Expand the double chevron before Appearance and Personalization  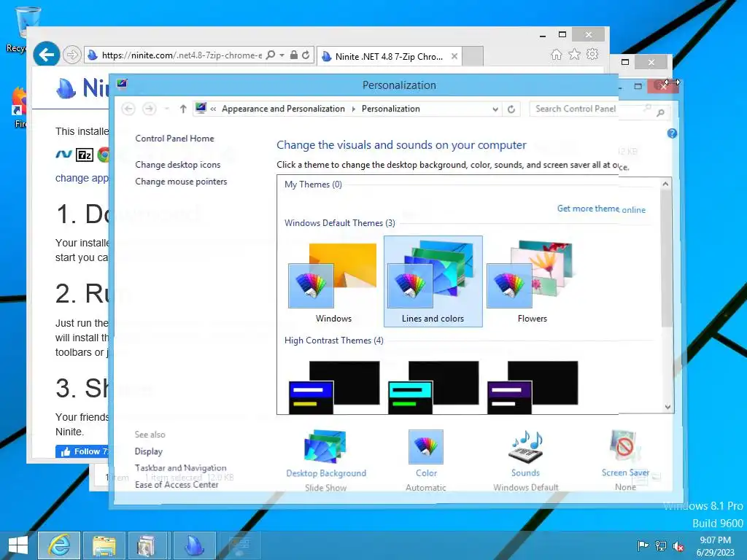click(x=213, y=109)
